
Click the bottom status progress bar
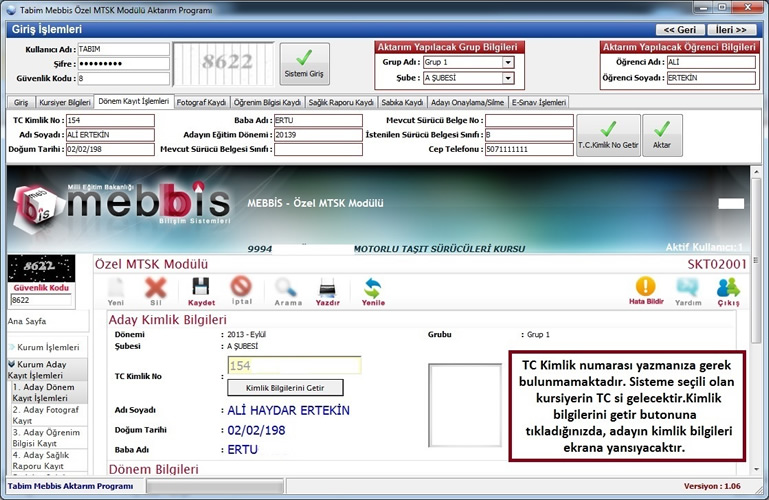pos(215,486)
